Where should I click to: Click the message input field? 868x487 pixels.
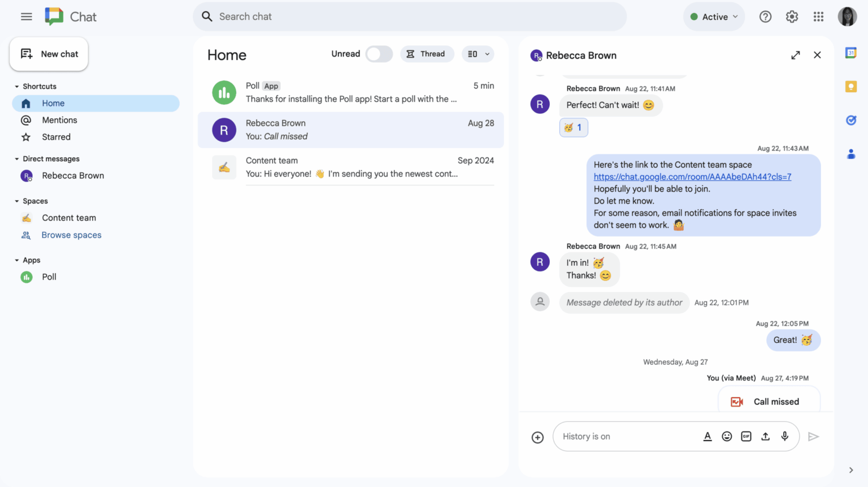click(622, 436)
